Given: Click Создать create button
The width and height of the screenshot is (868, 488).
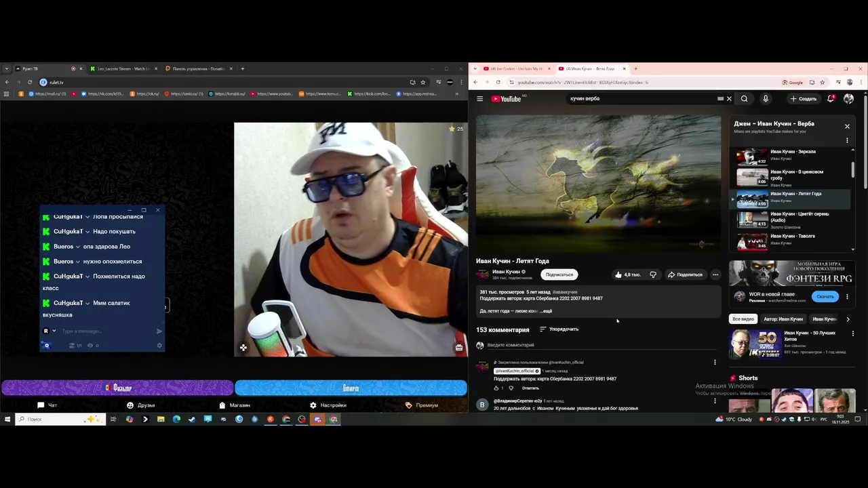Looking at the screenshot, I should (804, 99).
